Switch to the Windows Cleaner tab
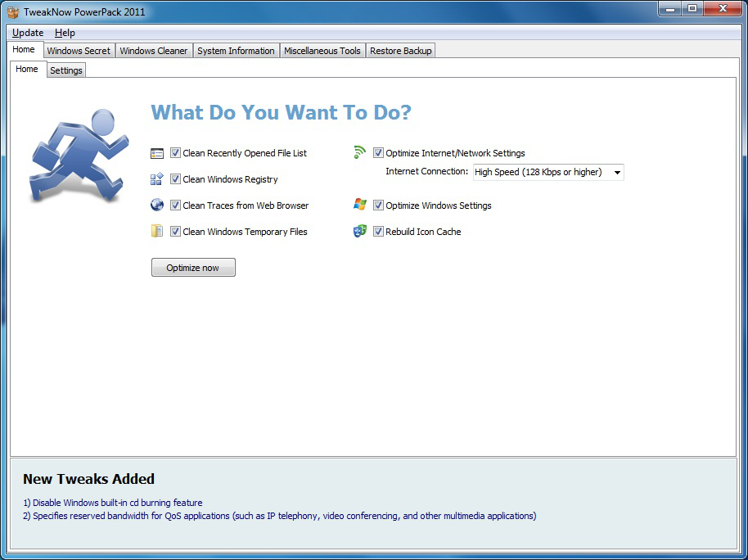Viewport: 748px width, 560px height. tap(154, 51)
